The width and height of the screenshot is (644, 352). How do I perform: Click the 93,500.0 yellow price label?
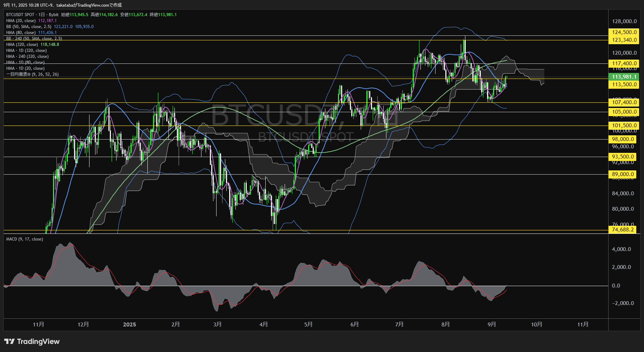[623, 157]
